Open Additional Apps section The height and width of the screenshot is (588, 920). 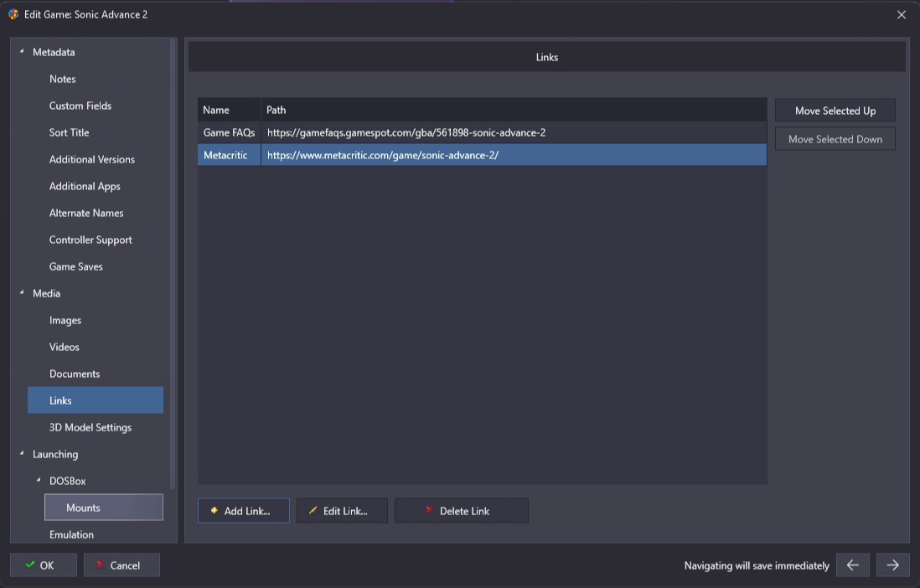[x=85, y=186]
